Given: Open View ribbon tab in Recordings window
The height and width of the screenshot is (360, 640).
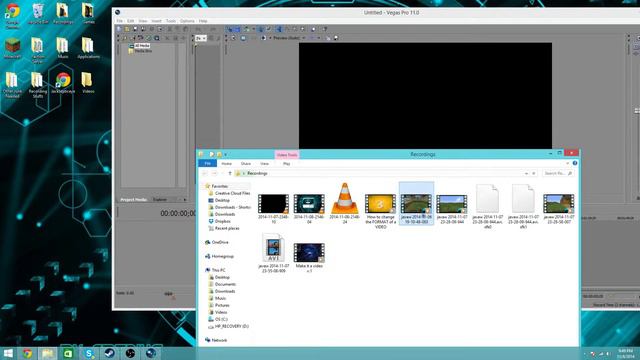Looking at the screenshot, I should [264, 164].
